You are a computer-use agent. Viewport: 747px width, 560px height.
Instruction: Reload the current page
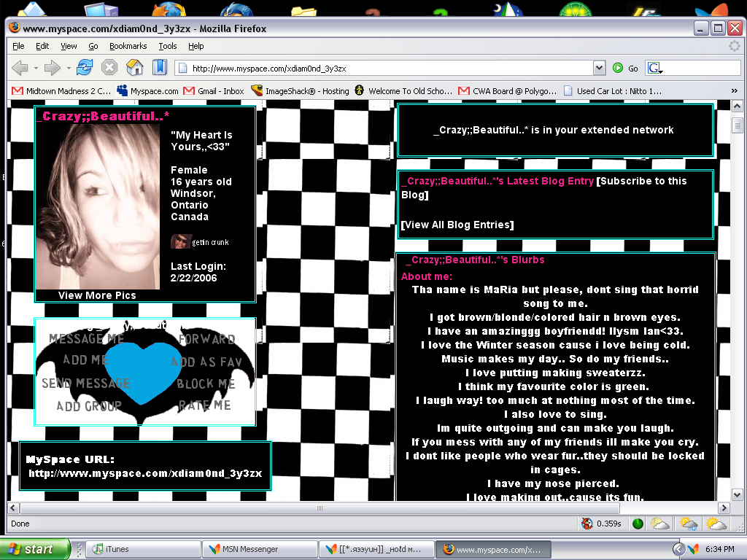(x=84, y=66)
